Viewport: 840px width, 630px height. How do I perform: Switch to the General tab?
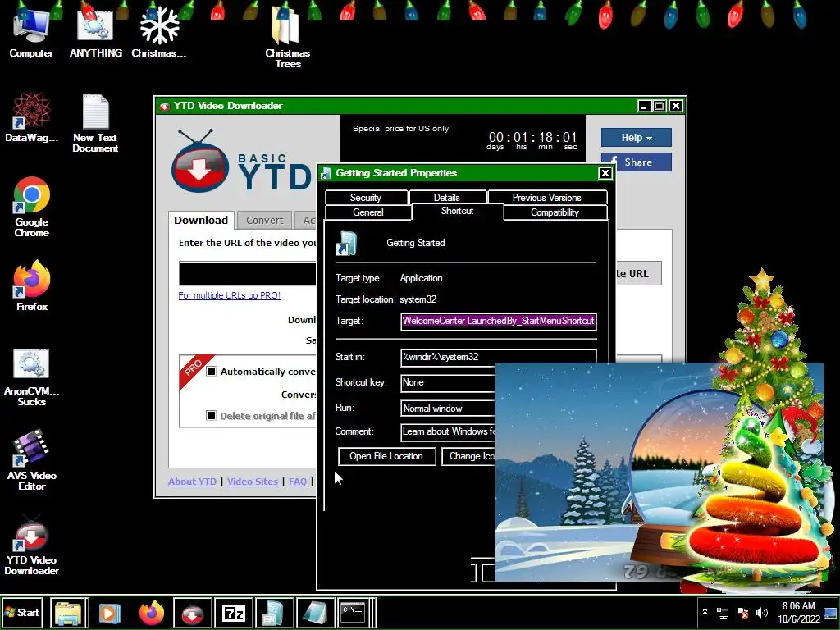(368, 212)
